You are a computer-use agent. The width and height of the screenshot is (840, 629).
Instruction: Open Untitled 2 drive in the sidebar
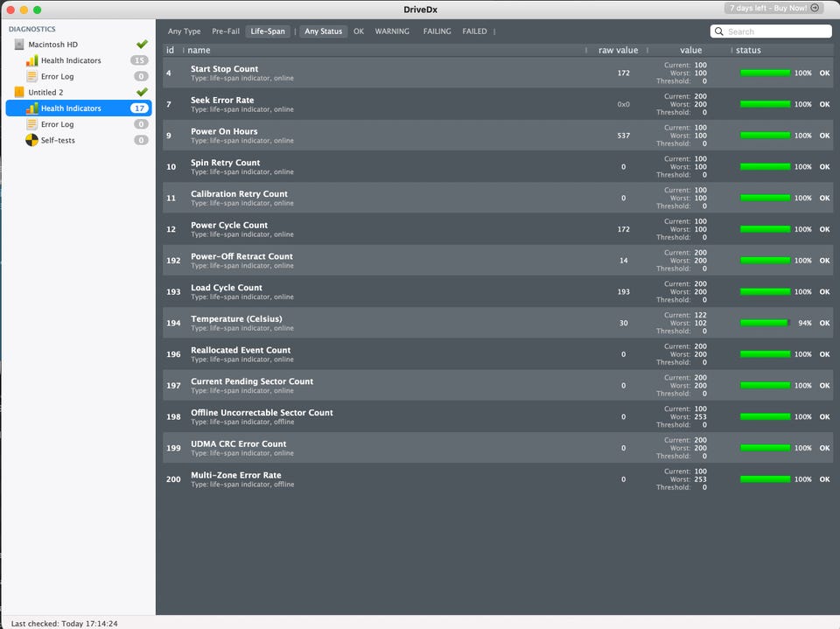[45, 92]
